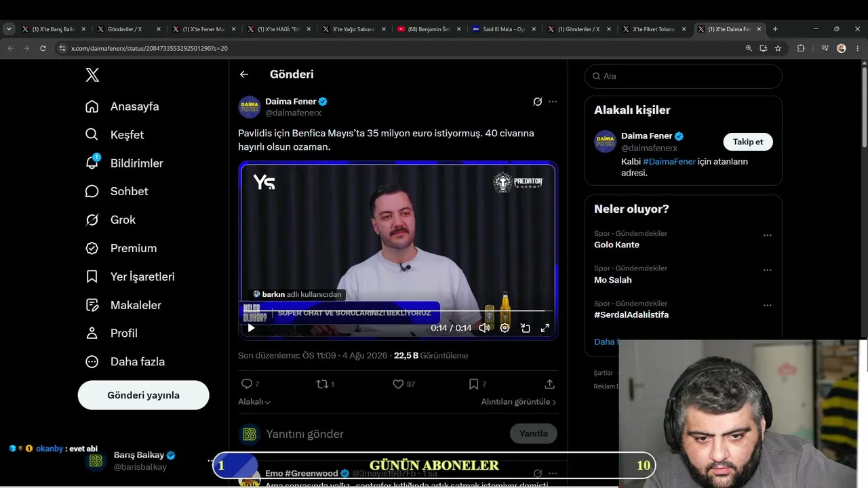
Task: Open Premium from the sidebar
Action: [x=121, y=248]
